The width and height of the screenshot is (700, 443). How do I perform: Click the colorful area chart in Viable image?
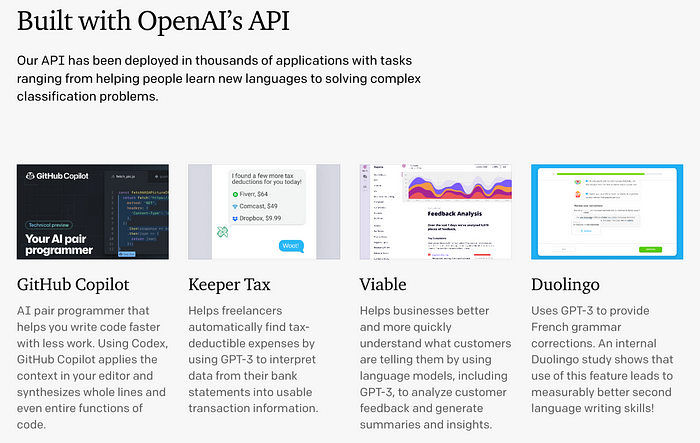click(459, 187)
